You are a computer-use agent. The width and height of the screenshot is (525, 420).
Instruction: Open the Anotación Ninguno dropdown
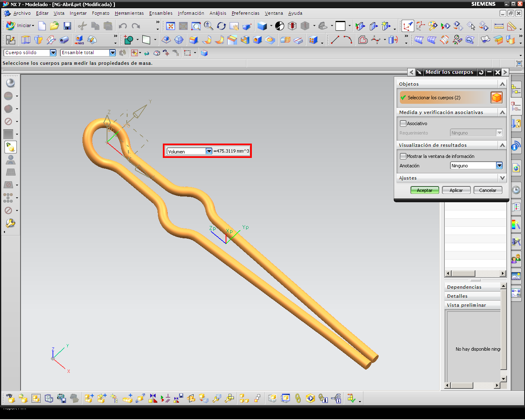pos(499,166)
